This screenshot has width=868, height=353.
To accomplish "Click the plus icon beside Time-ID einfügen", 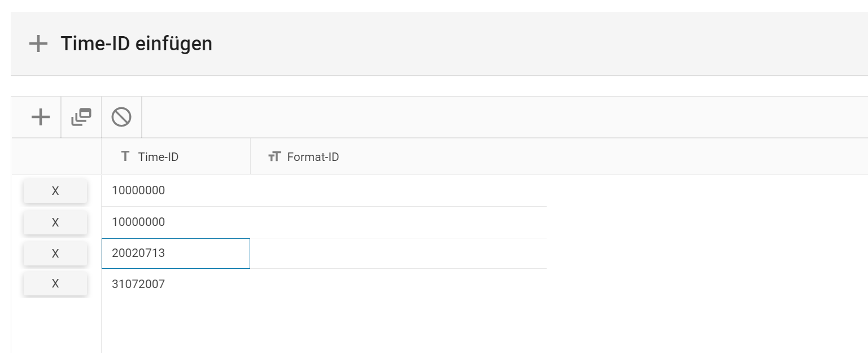I will pyautogui.click(x=38, y=43).
